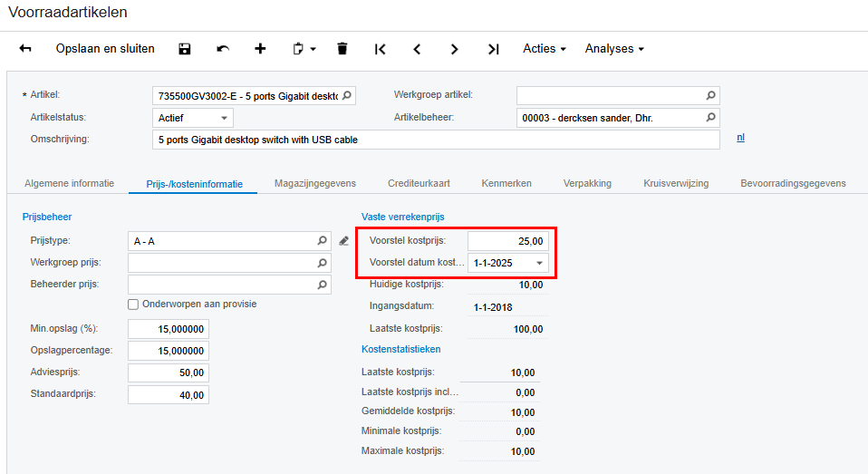Toggle Onderworpen aan provisie checkbox
The image size is (868, 474).
click(x=133, y=304)
